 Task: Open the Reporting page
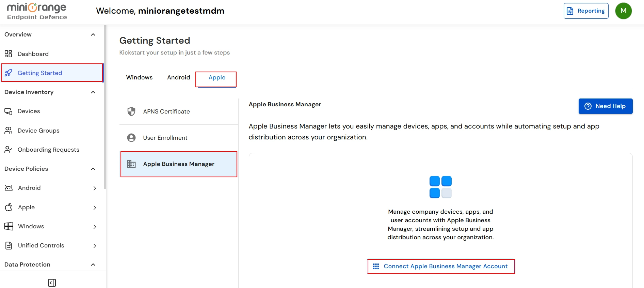click(x=586, y=11)
